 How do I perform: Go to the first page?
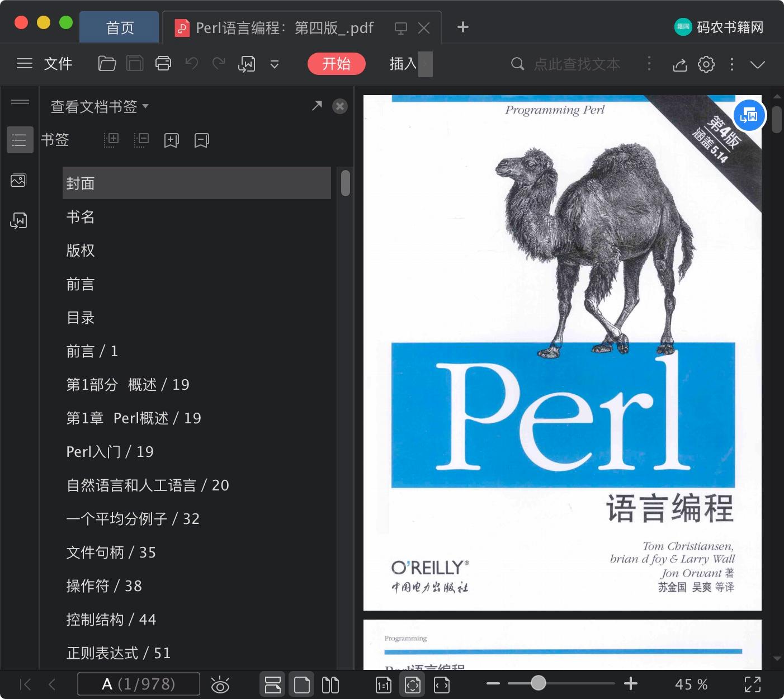25,684
